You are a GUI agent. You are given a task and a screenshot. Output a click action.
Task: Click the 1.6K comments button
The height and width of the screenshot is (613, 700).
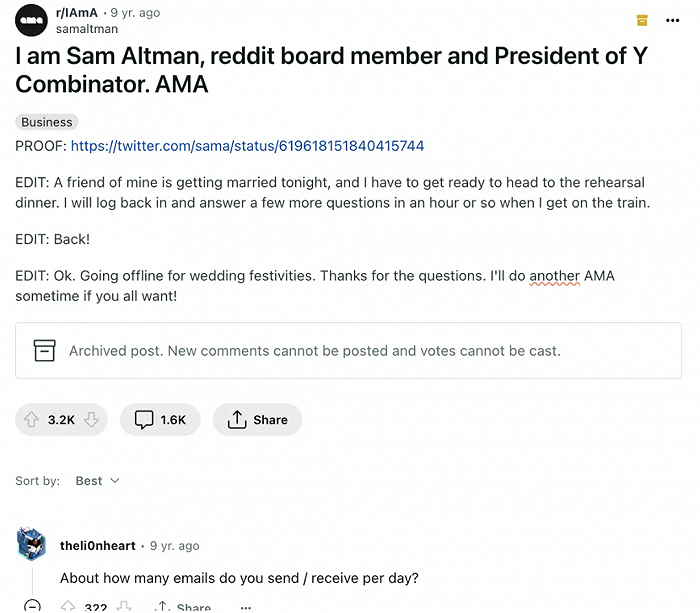pos(160,420)
